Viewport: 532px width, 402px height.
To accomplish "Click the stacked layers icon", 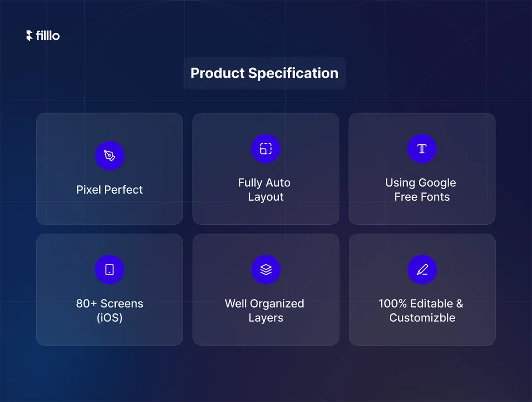I will pos(266,269).
